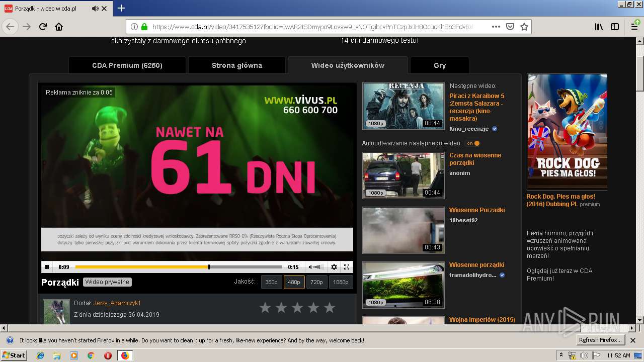Screen dimensions: 644x362
Task: Click the taskbar clock 11:52 AM
Action: coord(618,355)
